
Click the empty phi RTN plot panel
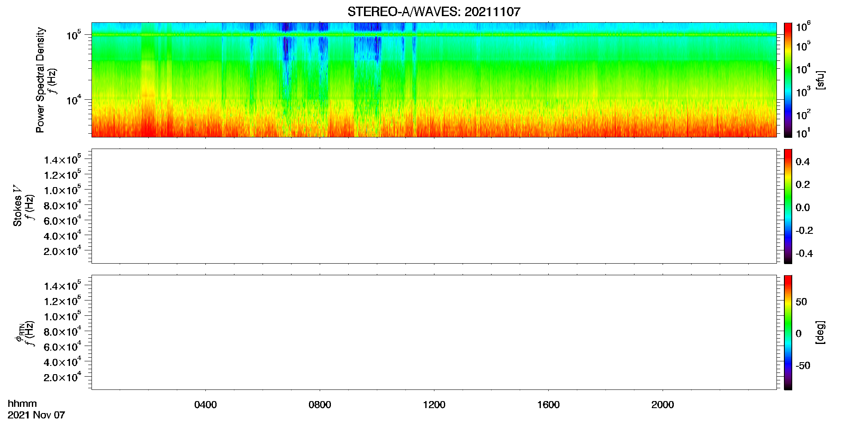pos(434,332)
